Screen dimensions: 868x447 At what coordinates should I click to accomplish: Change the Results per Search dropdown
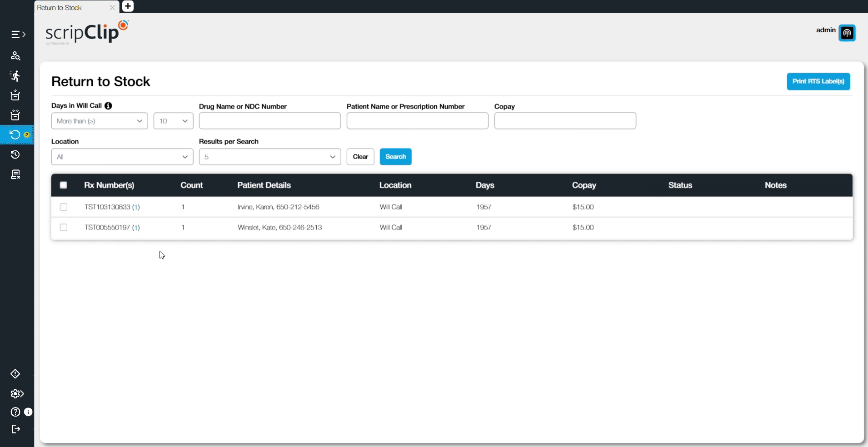[269, 156]
